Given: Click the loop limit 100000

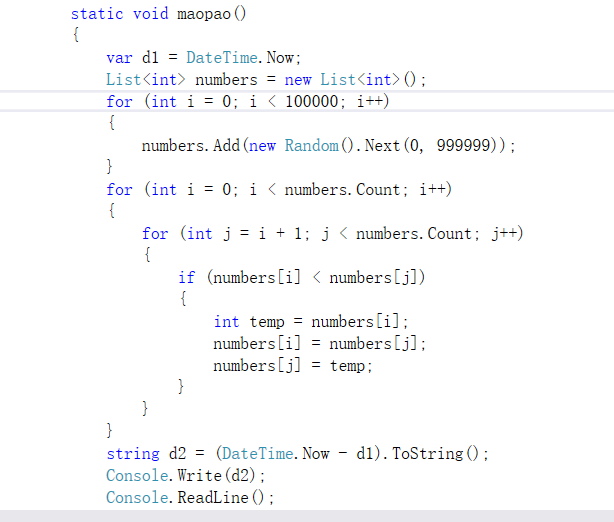Looking at the screenshot, I should (x=311, y=102).
